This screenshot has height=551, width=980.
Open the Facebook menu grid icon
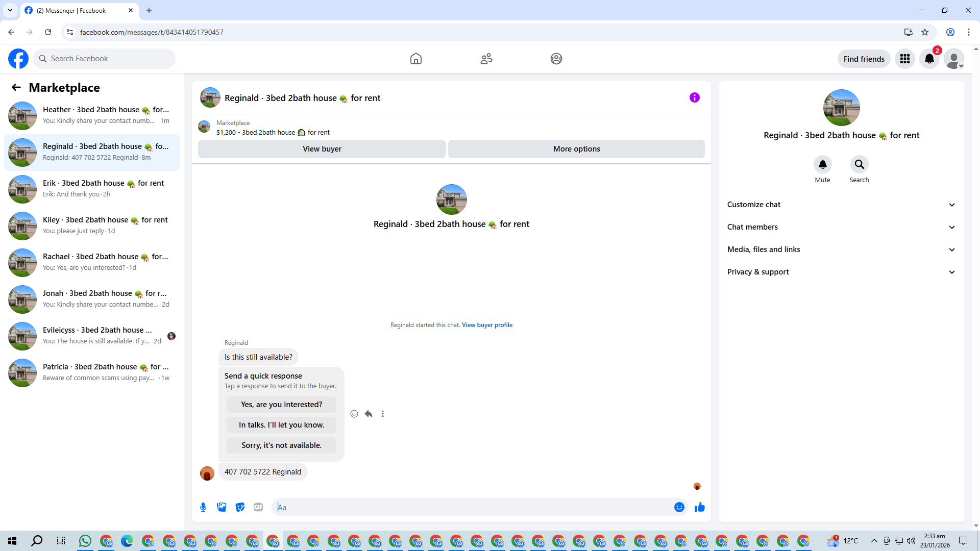point(905,59)
